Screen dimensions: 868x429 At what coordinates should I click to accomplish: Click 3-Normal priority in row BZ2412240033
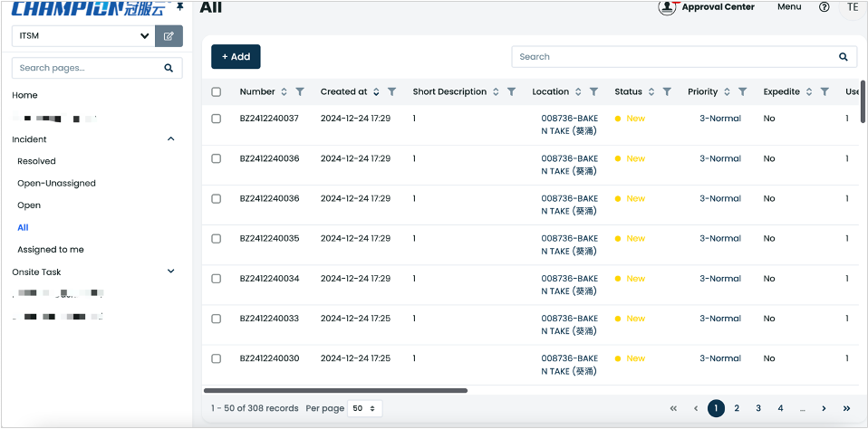[x=720, y=319]
